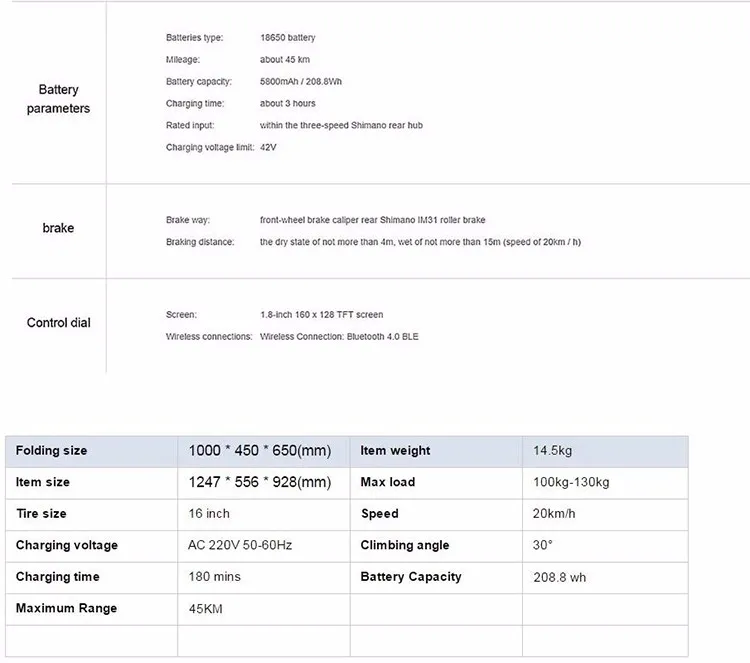Click the Bluetooth 4.0 BLE connection text
This screenshot has width=750, height=663.
coord(339,337)
